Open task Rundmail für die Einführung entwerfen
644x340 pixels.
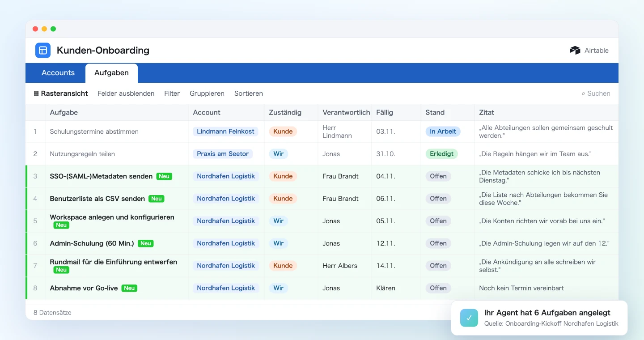click(114, 262)
